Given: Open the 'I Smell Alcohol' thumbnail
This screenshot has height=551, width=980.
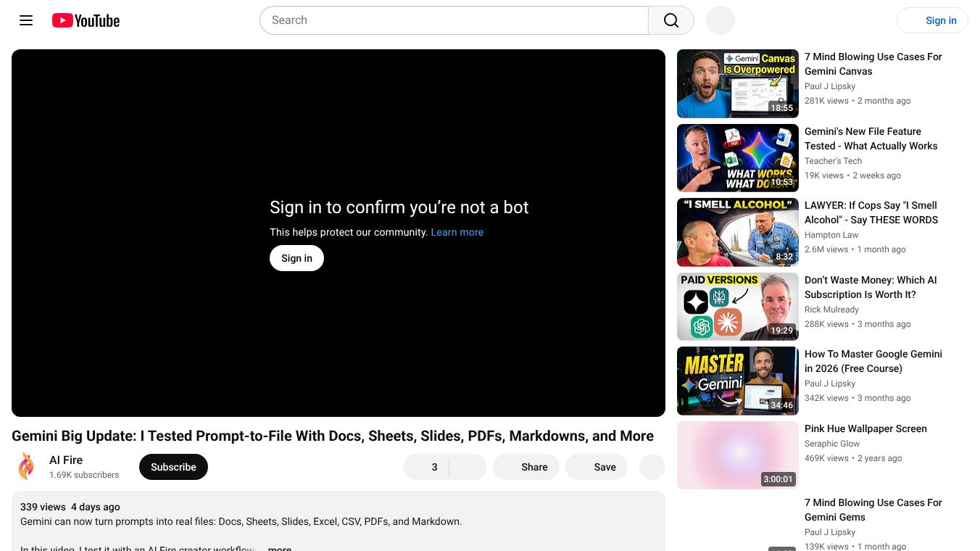Looking at the screenshot, I should (x=738, y=232).
